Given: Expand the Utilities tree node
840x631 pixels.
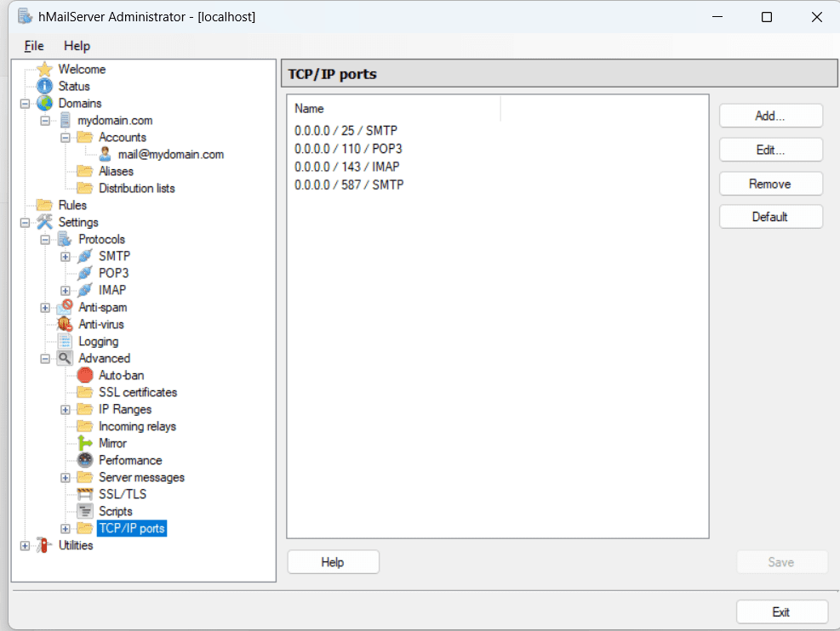Looking at the screenshot, I should 25,545.
